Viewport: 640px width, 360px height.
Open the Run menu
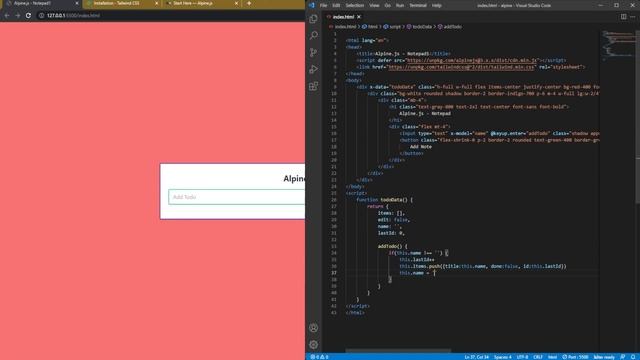(x=400, y=5)
